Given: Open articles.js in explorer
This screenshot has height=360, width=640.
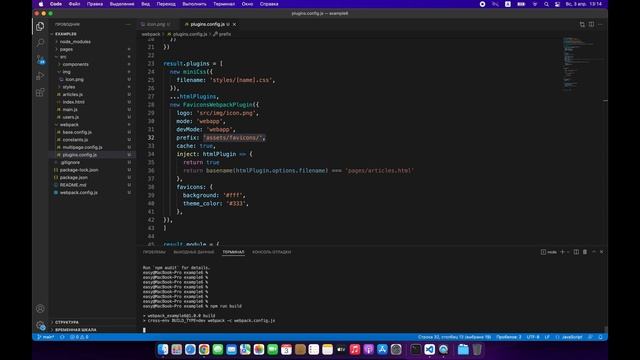Looking at the screenshot, I should pyautogui.click(x=72, y=94).
